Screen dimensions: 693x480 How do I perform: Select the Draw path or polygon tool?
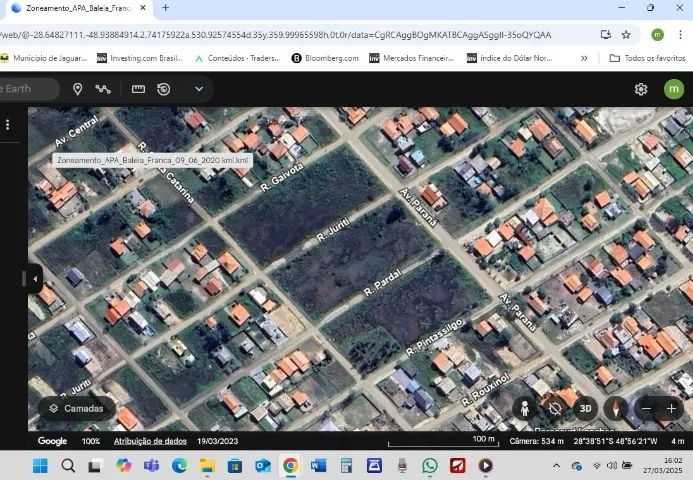[x=103, y=89]
